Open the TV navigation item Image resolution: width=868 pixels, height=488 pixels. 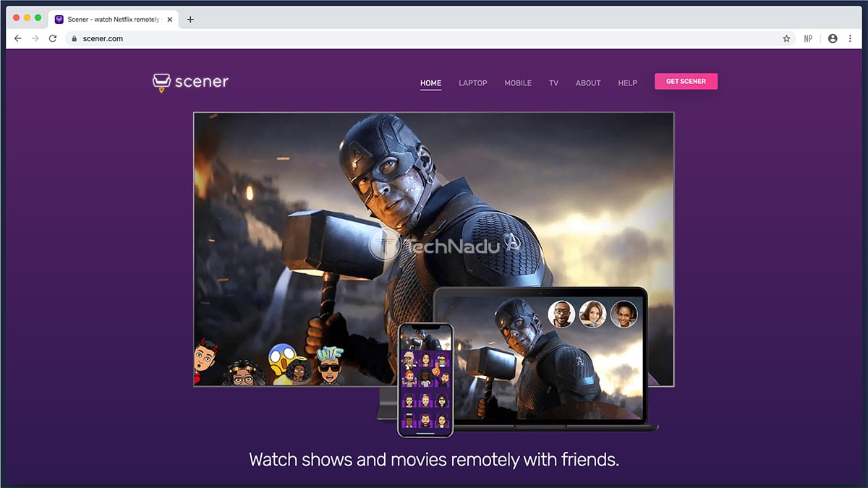(x=553, y=83)
